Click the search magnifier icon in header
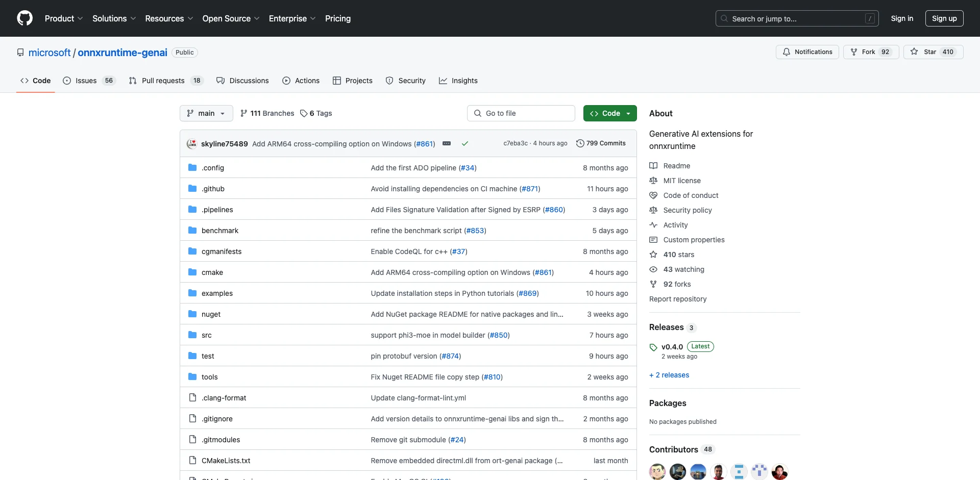Screen dimensions: 980x480 point(724,18)
